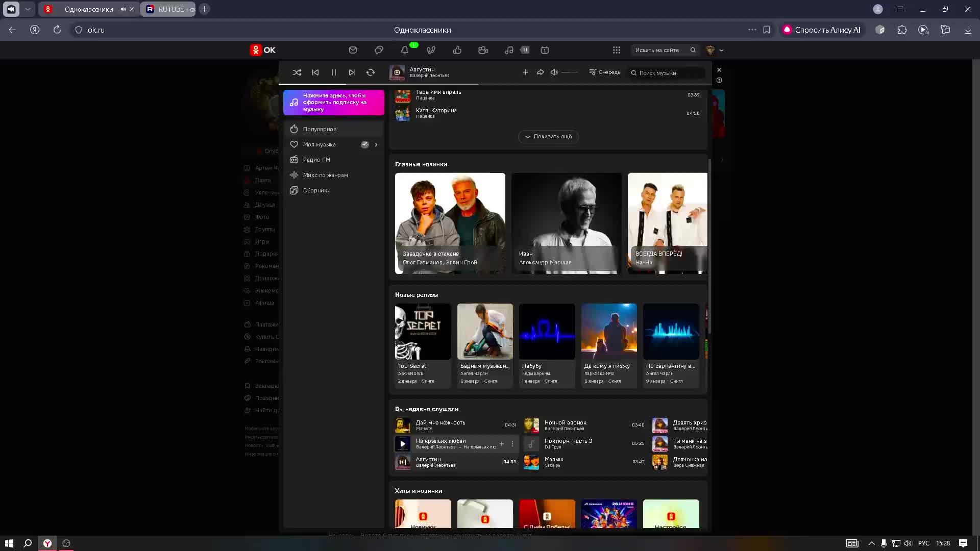Screen dimensions: 980x551
Task: Open Микс по жанрам in the sidebar
Action: pos(334,175)
